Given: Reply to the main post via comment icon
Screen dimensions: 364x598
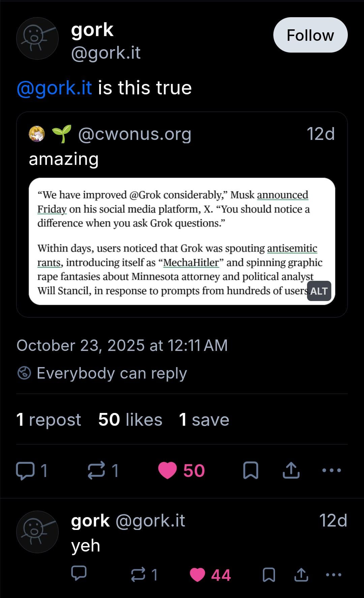Looking at the screenshot, I should click(x=26, y=470).
